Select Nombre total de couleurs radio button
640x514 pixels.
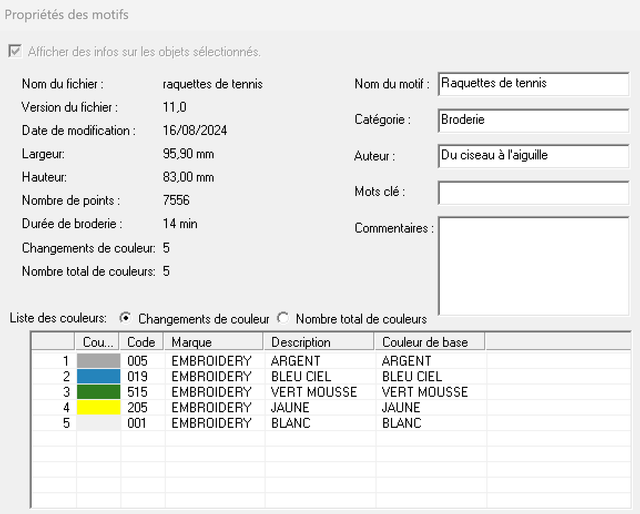point(283,318)
